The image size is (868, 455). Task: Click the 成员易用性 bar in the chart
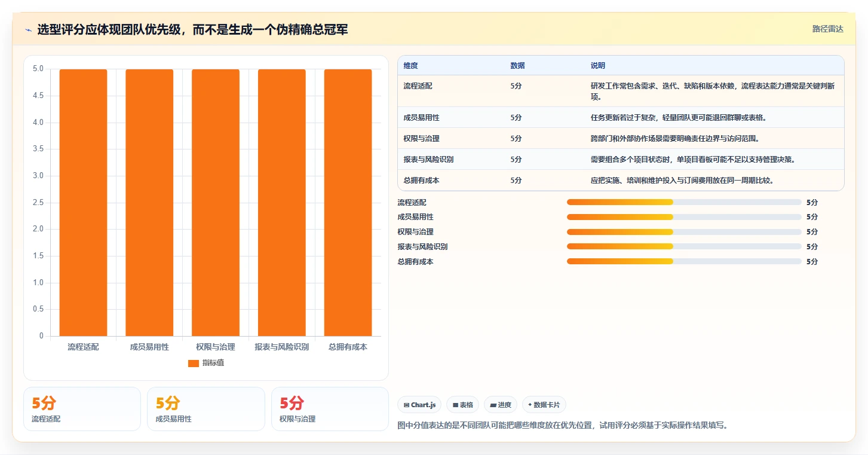pyautogui.click(x=149, y=203)
